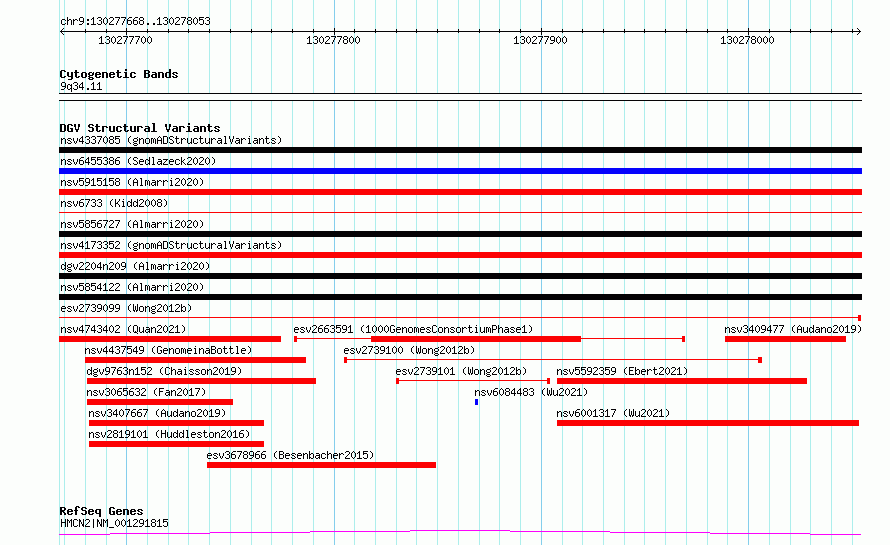Click the magenta HMCN2 gene line
Screen dimensions: 890x545
460,533
